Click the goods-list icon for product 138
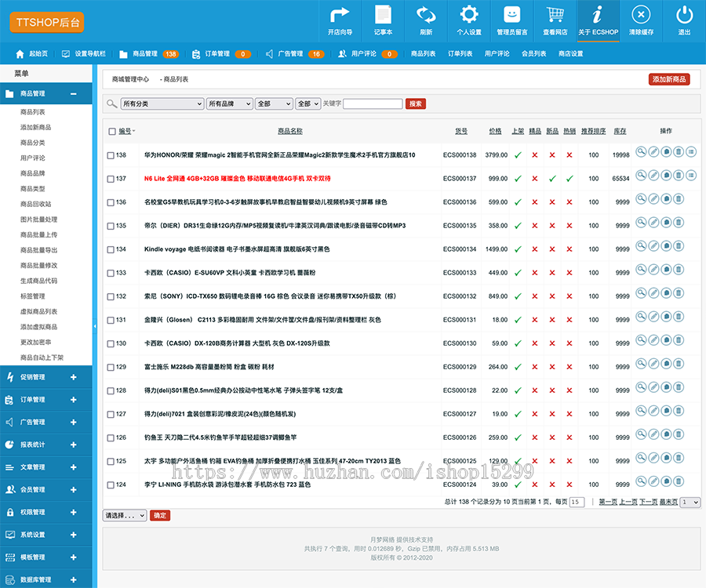The width and height of the screenshot is (706, 588). pyautogui.click(x=691, y=151)
